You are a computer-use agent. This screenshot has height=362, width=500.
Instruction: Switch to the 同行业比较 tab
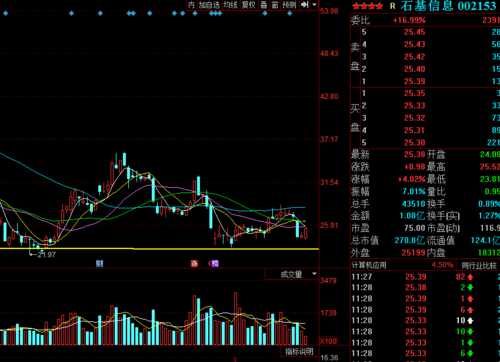pyautogui.click(x=479, y=265)
